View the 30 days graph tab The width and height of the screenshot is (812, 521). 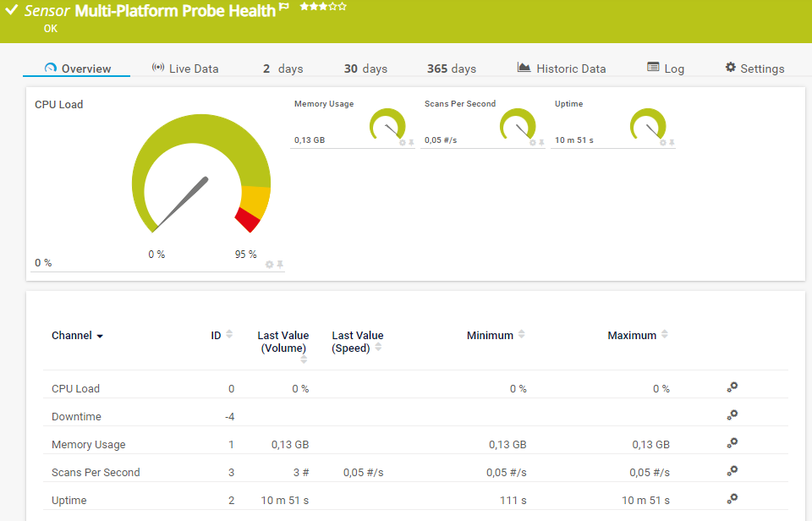(365, 69)
